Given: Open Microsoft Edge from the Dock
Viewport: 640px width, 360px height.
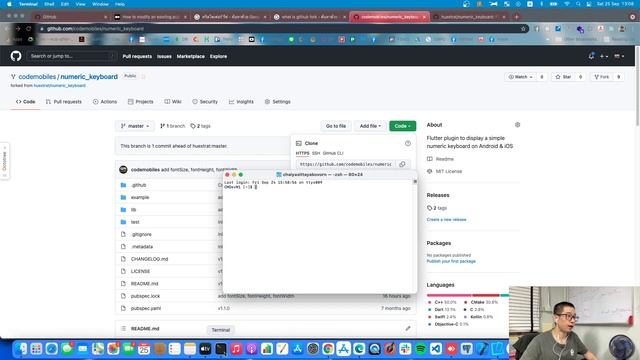Looking at the screenshot, I should 359,349.
